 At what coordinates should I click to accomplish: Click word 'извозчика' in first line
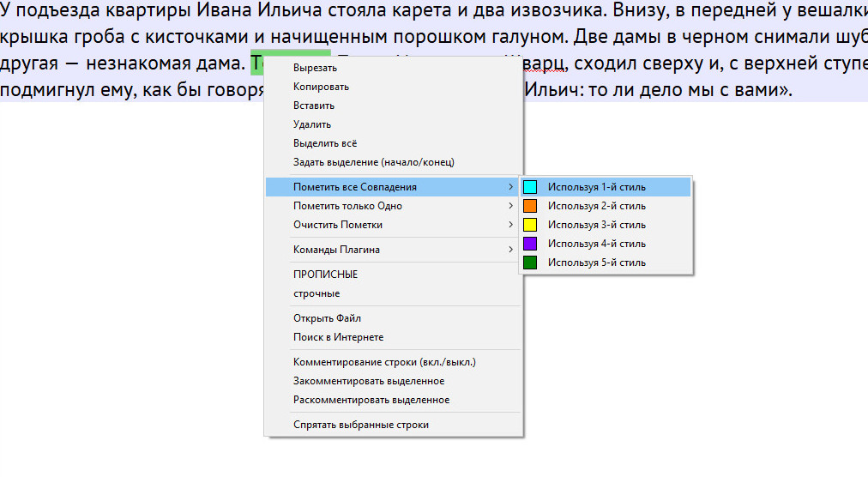click(555, 10)
